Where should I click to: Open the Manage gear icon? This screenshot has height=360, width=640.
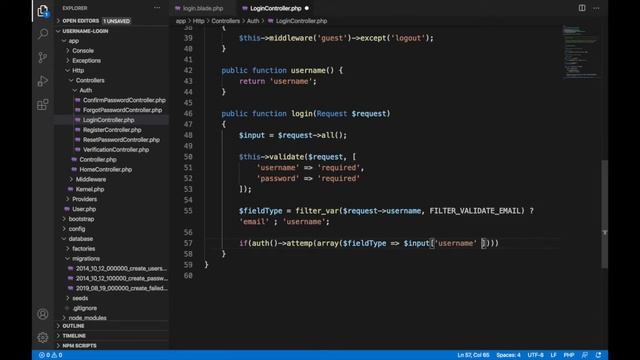(43, 337)
